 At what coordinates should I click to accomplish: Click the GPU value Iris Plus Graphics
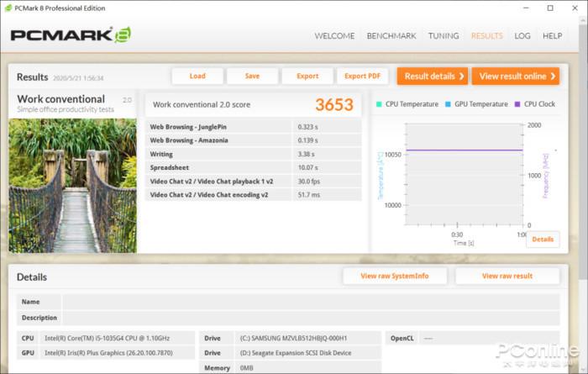[x=108, y=353]
